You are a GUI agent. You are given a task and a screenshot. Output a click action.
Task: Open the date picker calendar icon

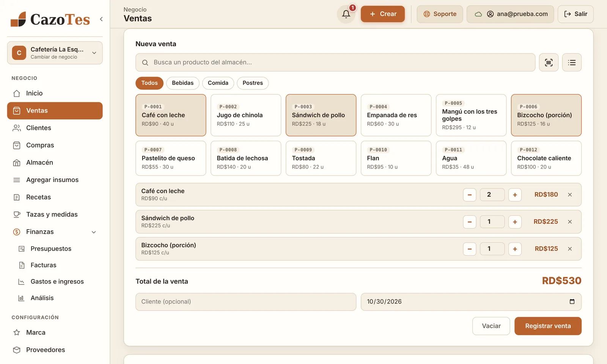tap(572, 301)
